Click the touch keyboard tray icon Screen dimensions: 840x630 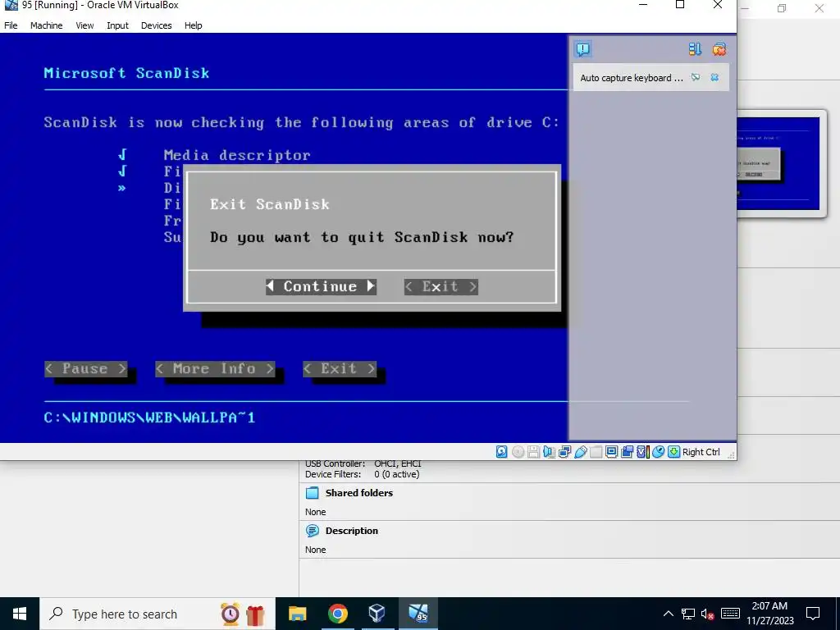coord(730,614)
